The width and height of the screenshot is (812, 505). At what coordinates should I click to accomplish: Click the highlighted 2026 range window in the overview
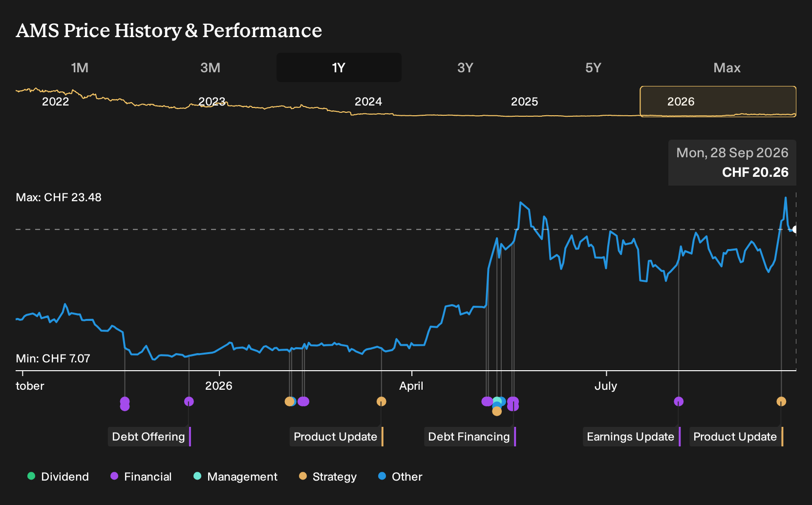point(718,102)
